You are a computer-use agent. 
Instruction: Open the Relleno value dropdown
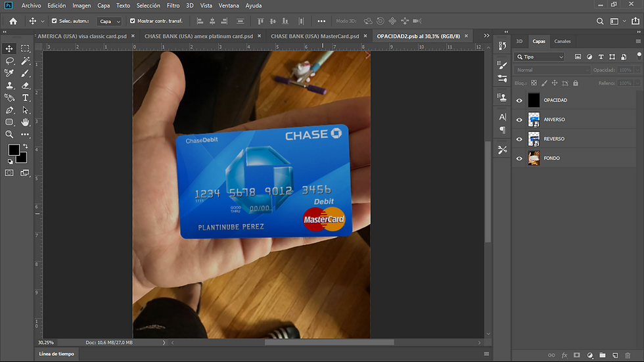pos(637,83)
